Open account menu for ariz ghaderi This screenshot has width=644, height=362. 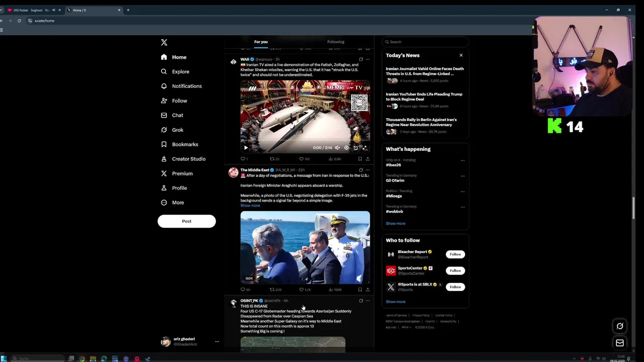190,341
